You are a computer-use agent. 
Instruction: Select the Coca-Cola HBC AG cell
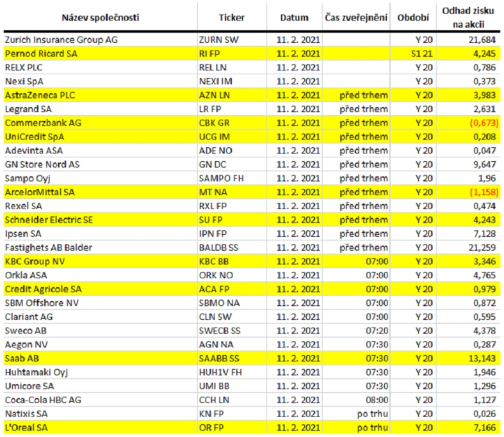101,400
